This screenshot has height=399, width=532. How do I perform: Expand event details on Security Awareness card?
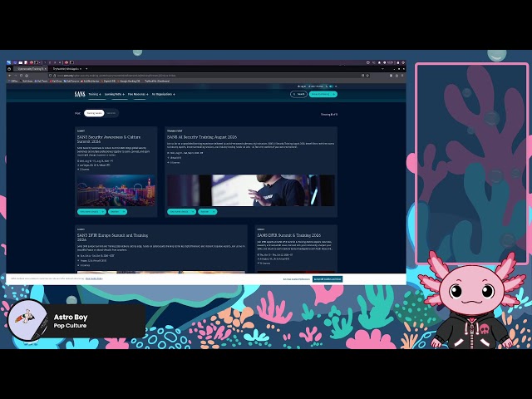click(91, 212)
